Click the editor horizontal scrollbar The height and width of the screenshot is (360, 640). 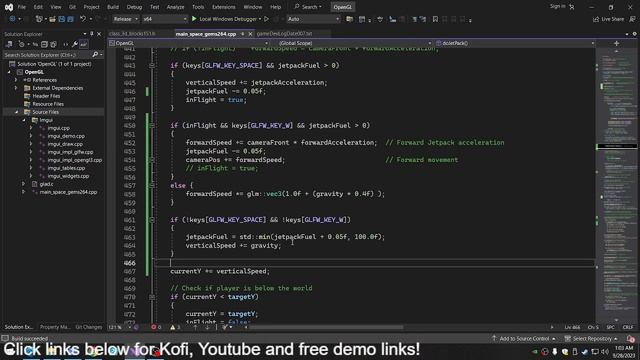pyautogui.click(x=327, y=327)
